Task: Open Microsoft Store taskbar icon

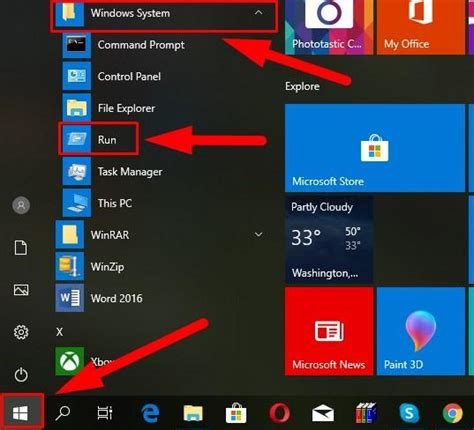Action: point(236,413)
